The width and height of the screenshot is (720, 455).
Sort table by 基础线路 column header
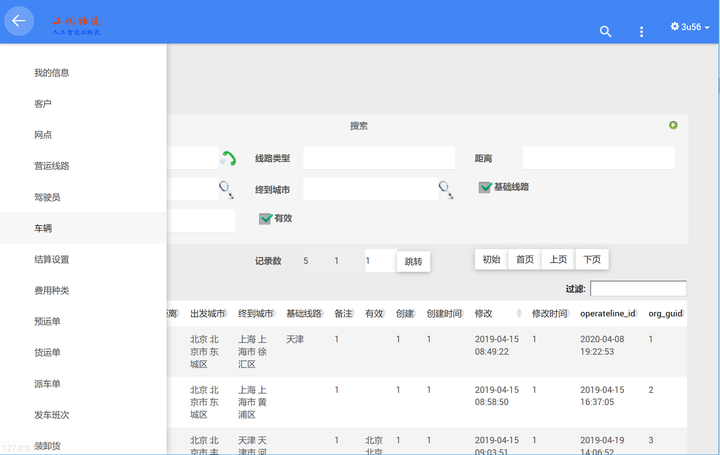[304, 314]
